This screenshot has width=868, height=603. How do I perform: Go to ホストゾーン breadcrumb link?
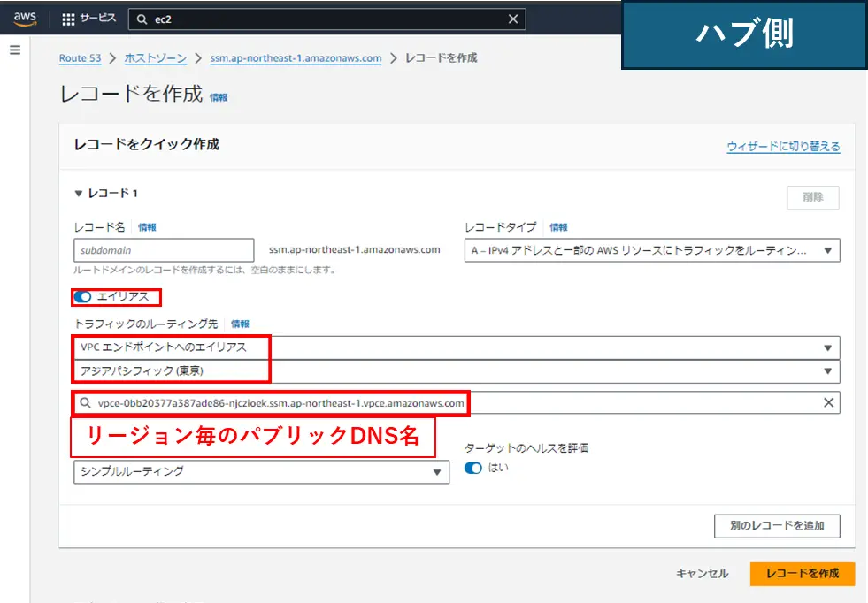[x=156, y=58]
